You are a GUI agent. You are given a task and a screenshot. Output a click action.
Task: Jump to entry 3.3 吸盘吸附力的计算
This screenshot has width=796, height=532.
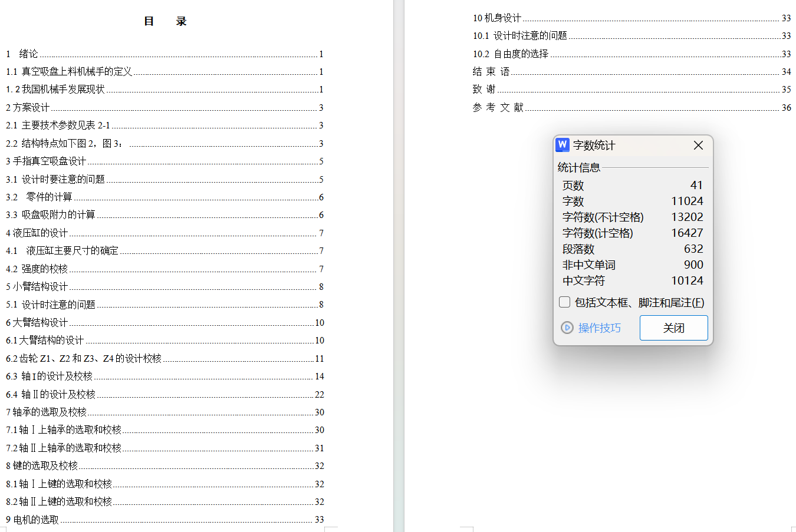click(x=165, y=214)
